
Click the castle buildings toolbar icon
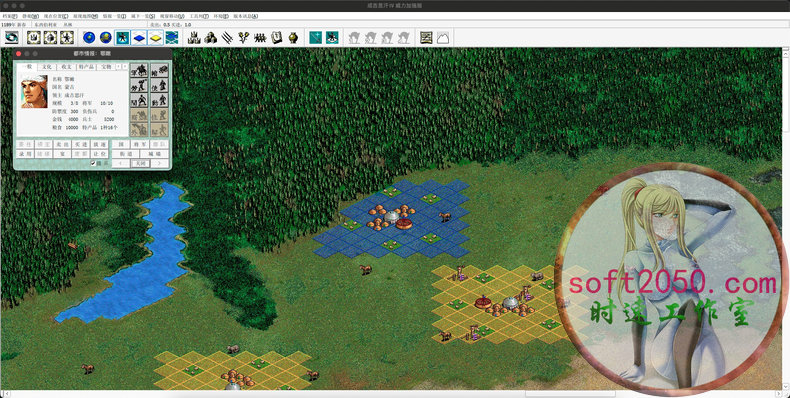[194, 37]
